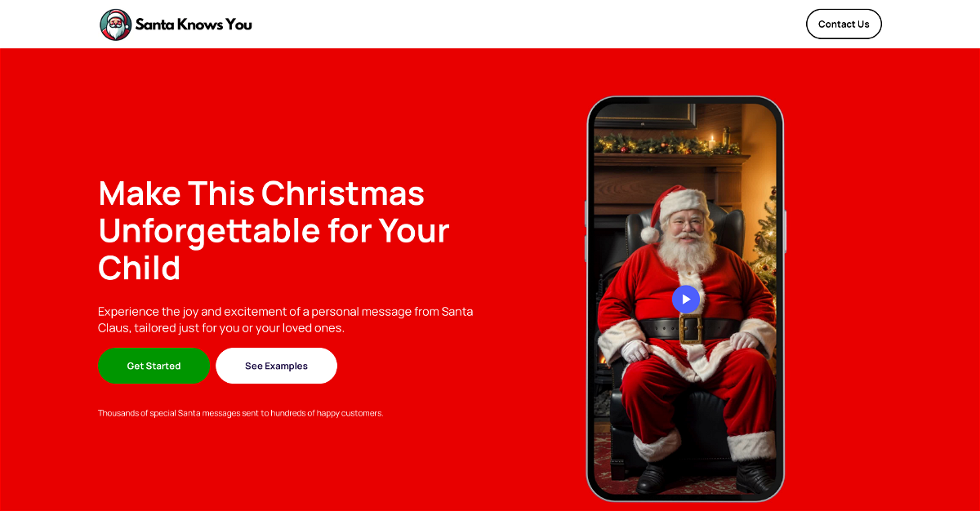Open the Contact Us page
The height and width of the screenshot is (511, 980).
click(x=844, y=24)
